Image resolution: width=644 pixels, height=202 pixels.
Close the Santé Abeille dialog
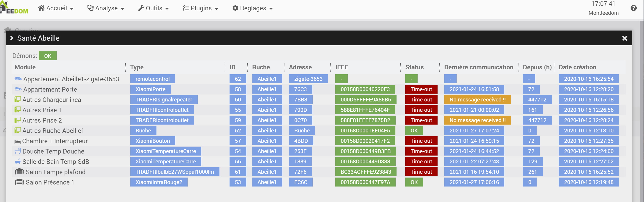coord(625,38)
